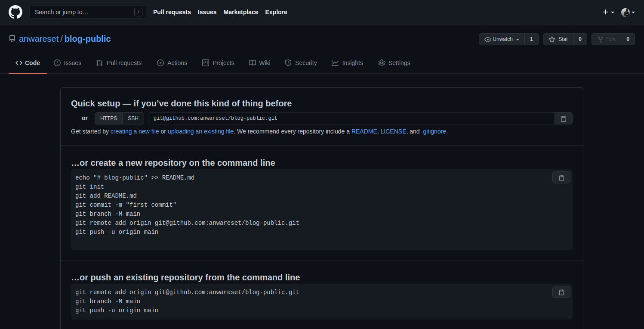Star the blog-public repository
The image size is (644, 329).
coord(558,39)
